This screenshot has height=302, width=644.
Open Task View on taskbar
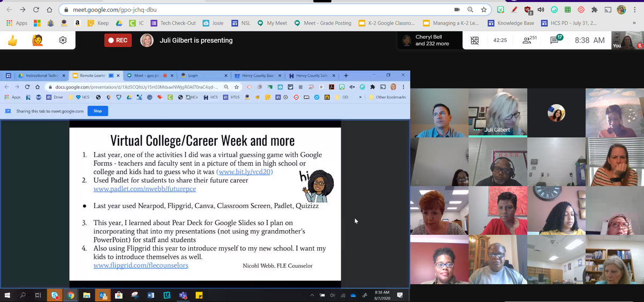38,295
